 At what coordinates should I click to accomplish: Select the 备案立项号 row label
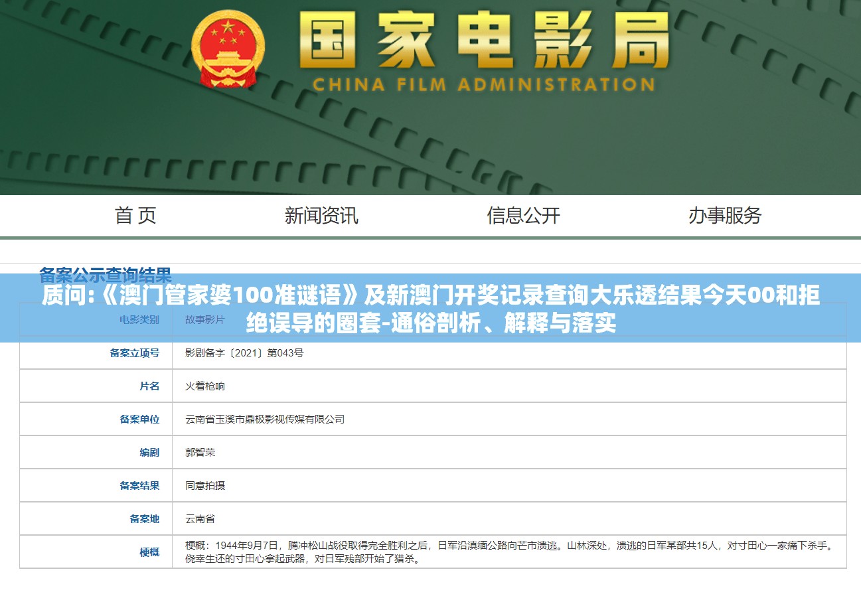135,353
